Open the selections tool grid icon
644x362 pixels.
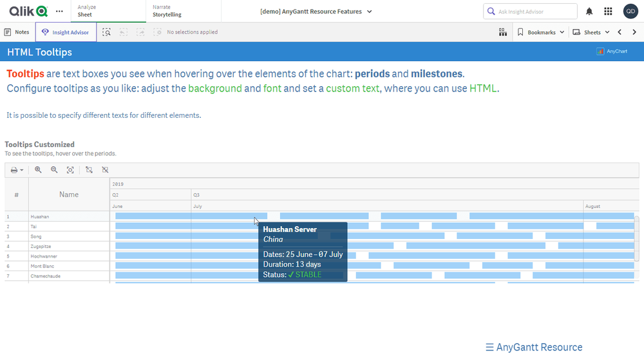click(x=503, y=32)
